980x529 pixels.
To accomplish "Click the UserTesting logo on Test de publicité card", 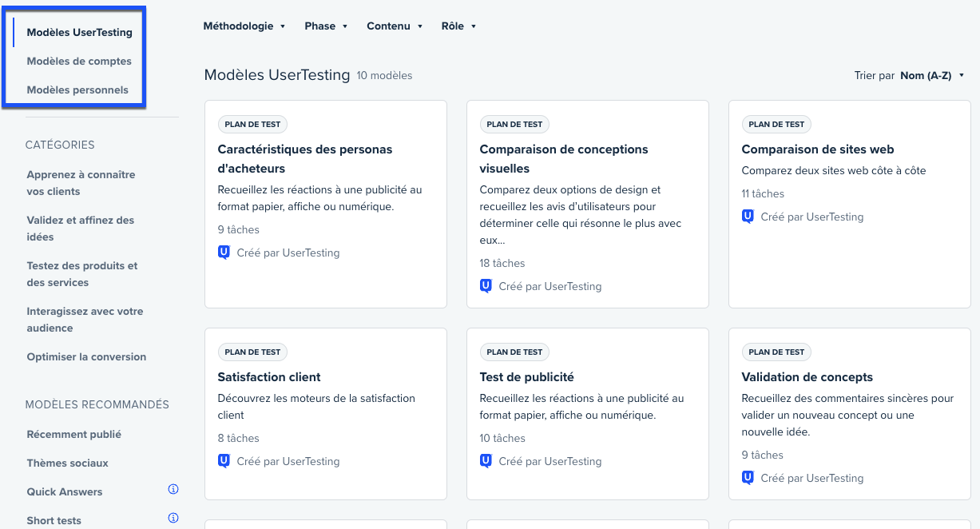I will [x=486, y=461].
